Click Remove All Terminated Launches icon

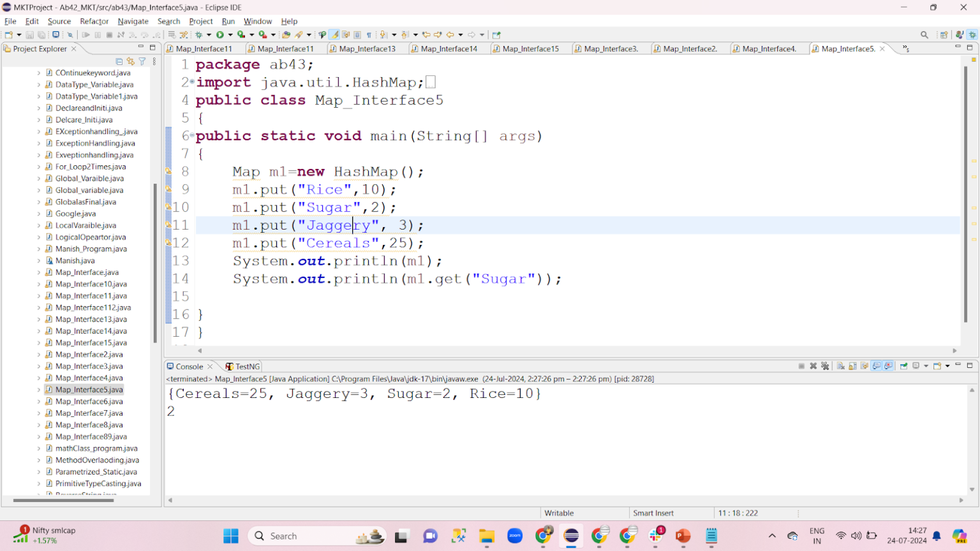[825, 366]
